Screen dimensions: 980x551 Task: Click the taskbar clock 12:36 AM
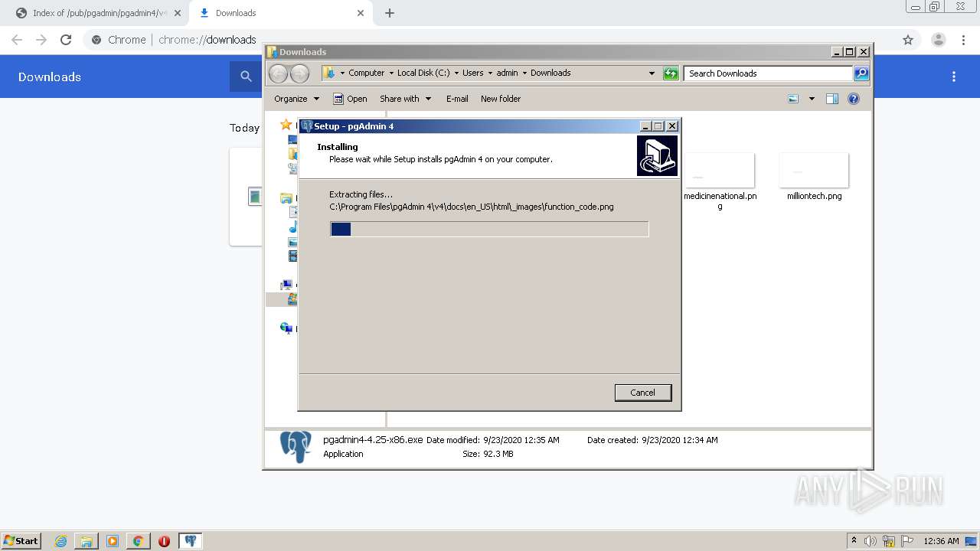[941, 541]
